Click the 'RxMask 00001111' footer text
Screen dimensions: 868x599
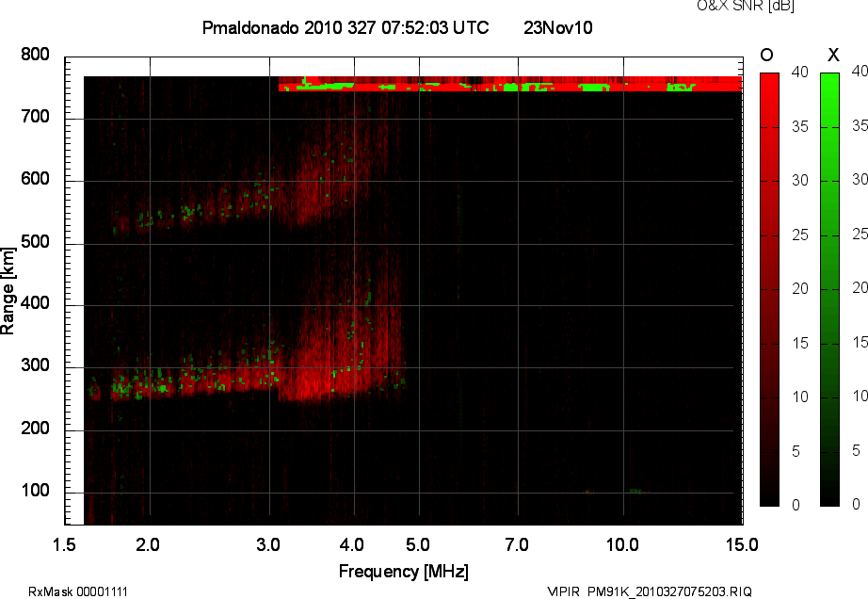(78, 591)
